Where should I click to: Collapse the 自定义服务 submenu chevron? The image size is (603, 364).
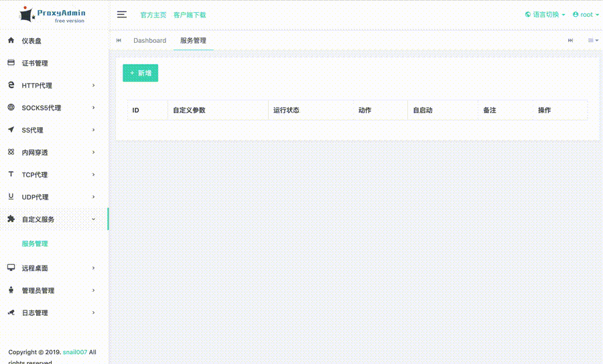[93, 219]
